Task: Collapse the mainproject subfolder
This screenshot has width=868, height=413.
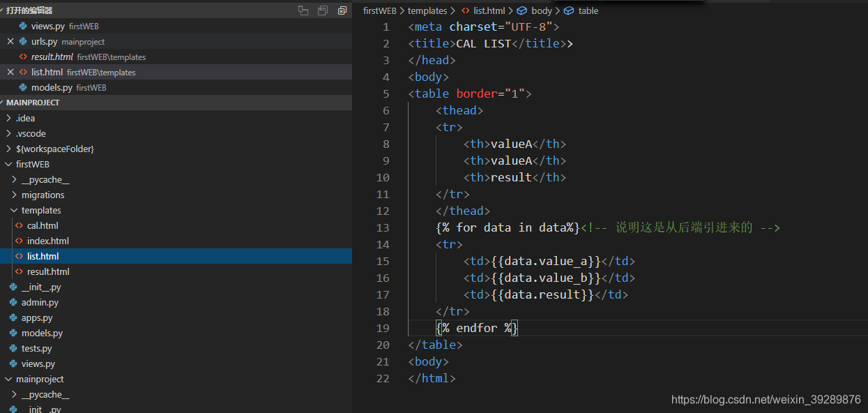Action: click(x=8, y=379)
